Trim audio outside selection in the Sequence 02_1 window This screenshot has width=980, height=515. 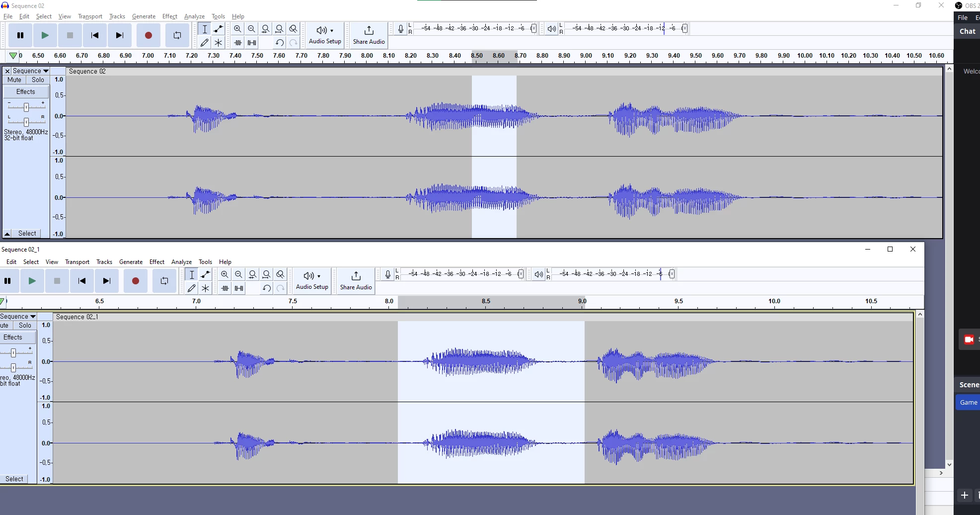pos(225,288)
